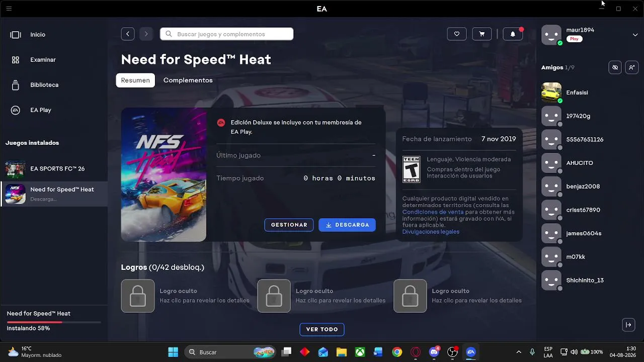Screen dimensions: 644x362
Task: Open the Inicio page icon in sidebar
Action: pos(16,35)
